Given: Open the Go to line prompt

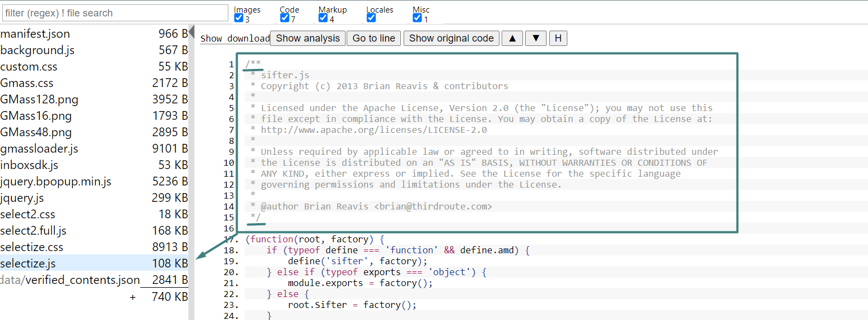Looking at the screenshot, I should click(374, 38).
